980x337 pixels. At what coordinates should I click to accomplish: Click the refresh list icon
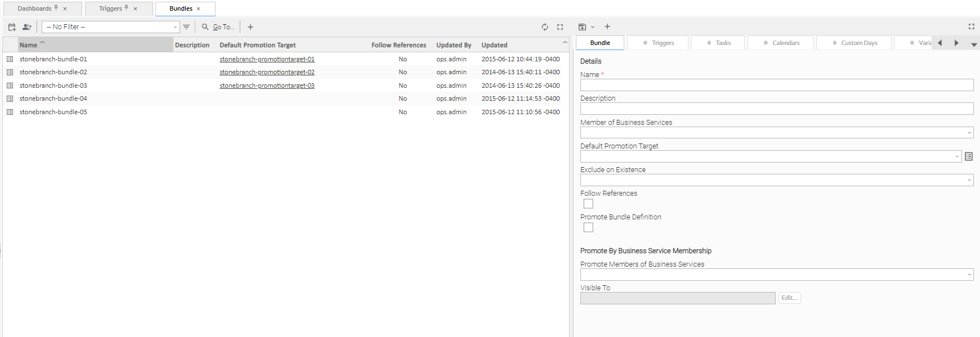coord(544,27)
